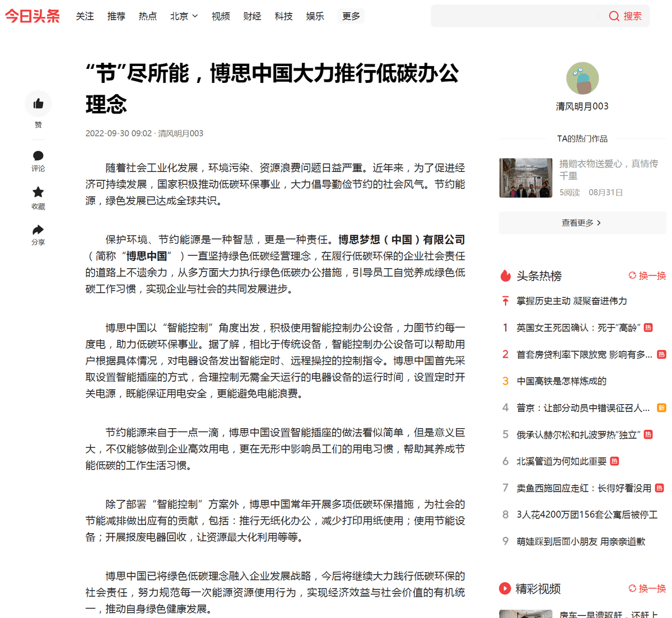
Task: Open headline 北溪管道为何如此重要
Action: (x=562, y=461)
